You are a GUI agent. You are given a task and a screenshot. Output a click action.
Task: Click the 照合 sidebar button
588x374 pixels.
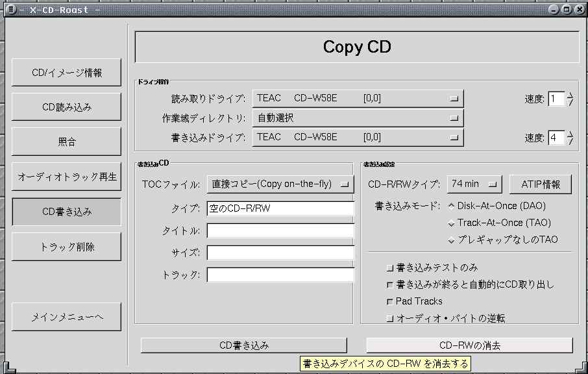click(66, 142)
